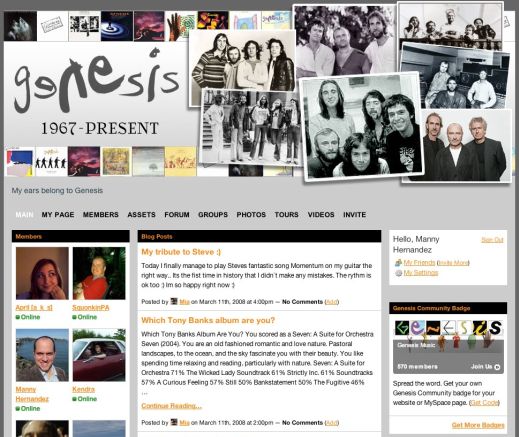Open the Continue Reading link
Viewport: 519px width, 437px height.
(171, 406)
